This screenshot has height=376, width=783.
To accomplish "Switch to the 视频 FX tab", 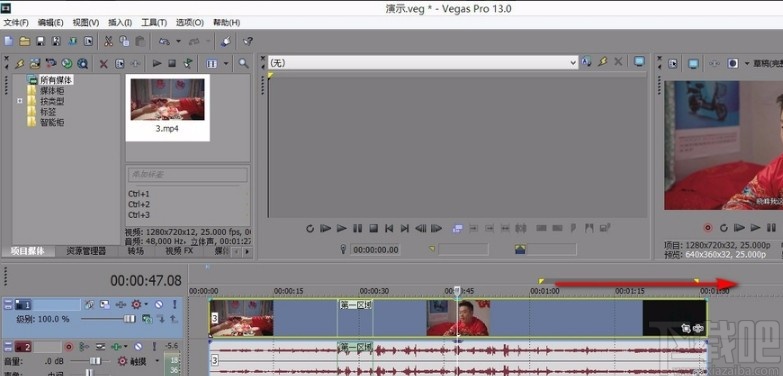I will tap(179, 251).
